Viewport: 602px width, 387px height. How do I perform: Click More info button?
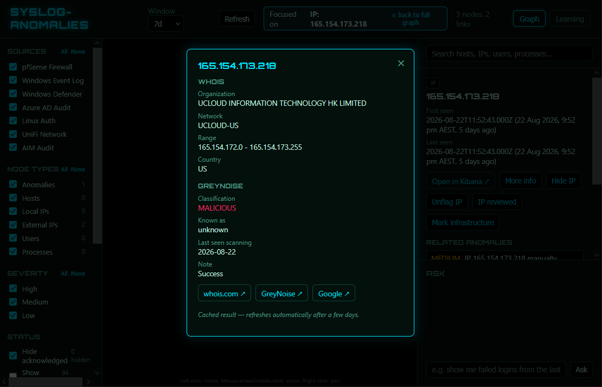coord(520,181)
